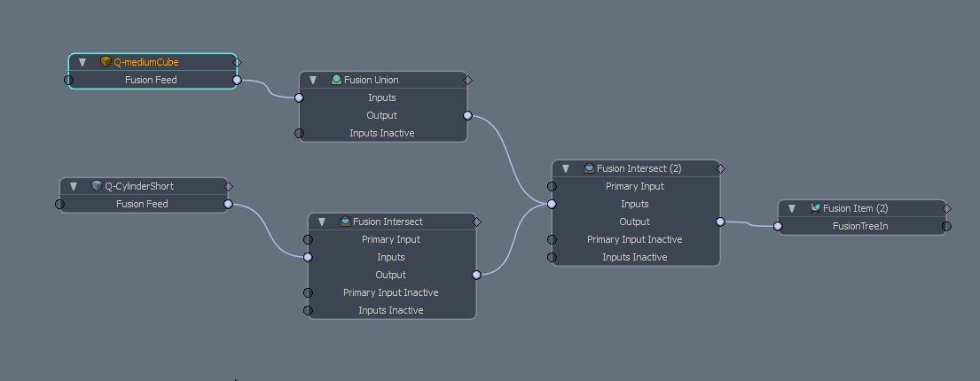Click the Fusion Item (2) node icon
The height and width of the screenshot is (381, 980).
point(815,208)
